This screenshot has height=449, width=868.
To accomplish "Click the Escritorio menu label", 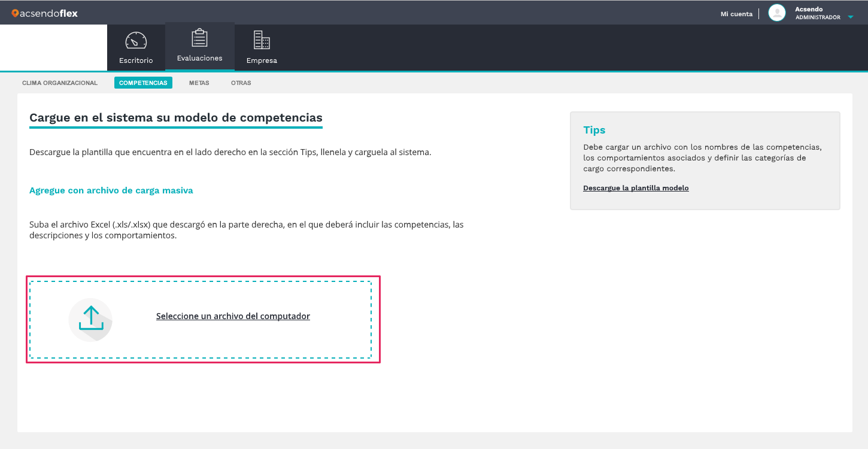I will click(136, 60).
